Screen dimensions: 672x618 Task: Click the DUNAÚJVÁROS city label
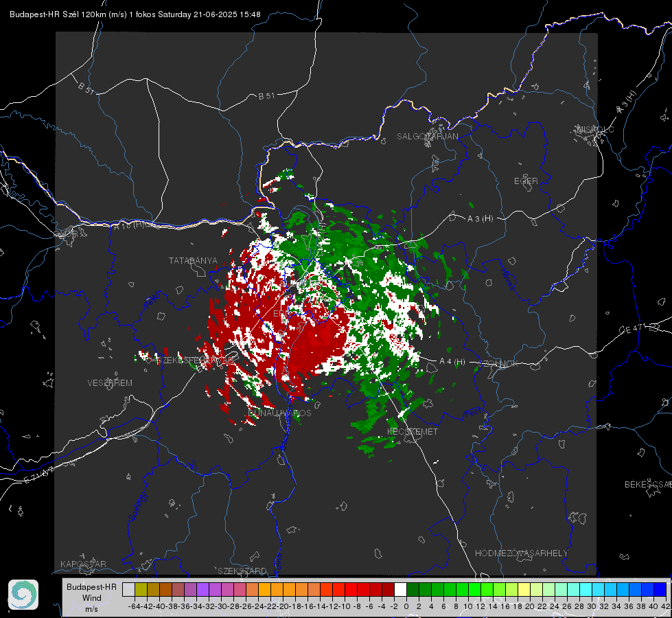pos(280,413)
